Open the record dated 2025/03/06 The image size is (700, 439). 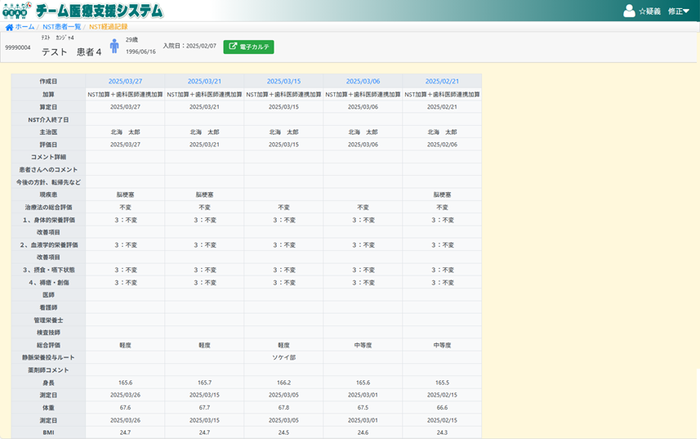point(362,81)
